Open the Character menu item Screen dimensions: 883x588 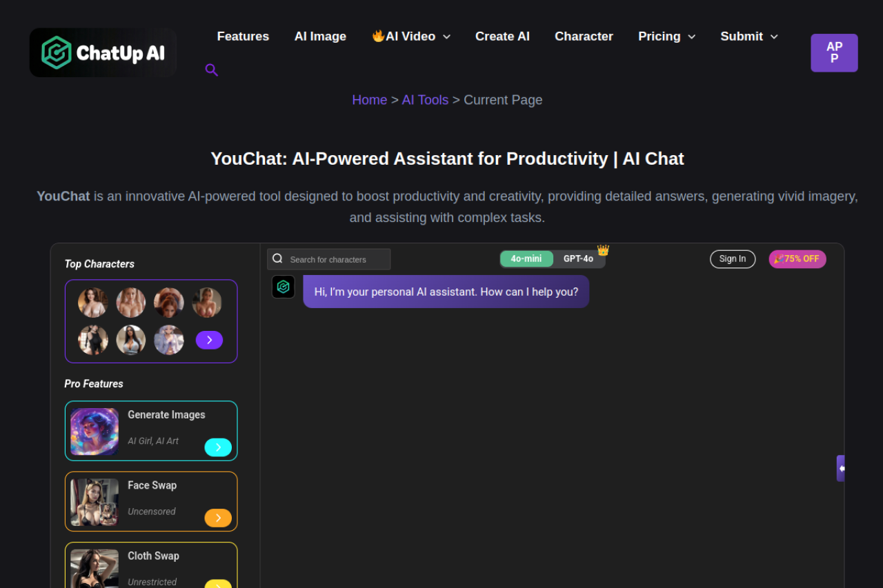[584, 36]
